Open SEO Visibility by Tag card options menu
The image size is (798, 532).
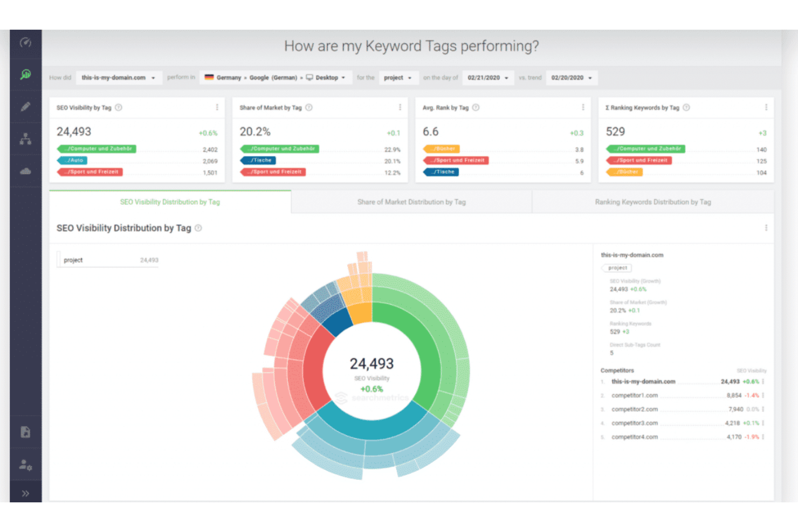217,107
